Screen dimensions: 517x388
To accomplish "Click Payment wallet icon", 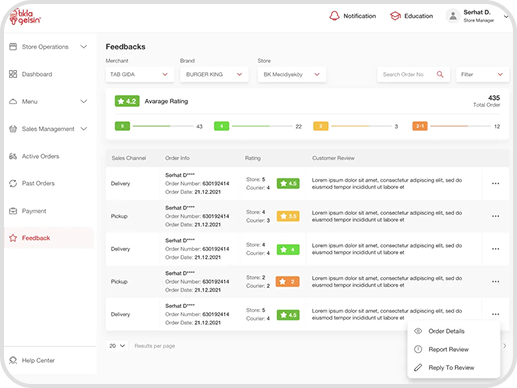I will (13, 211).
